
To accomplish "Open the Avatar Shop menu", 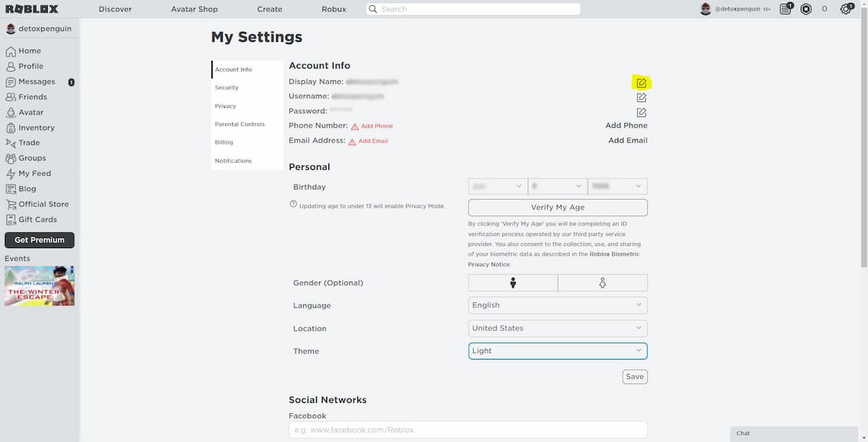I will tap(194, 9).
